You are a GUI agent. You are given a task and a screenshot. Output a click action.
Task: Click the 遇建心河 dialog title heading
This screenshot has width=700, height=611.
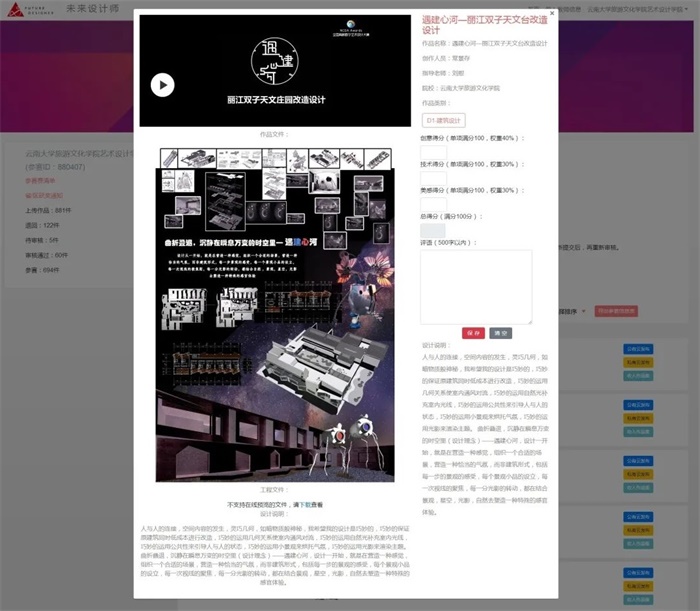click(x=485, y=25)
